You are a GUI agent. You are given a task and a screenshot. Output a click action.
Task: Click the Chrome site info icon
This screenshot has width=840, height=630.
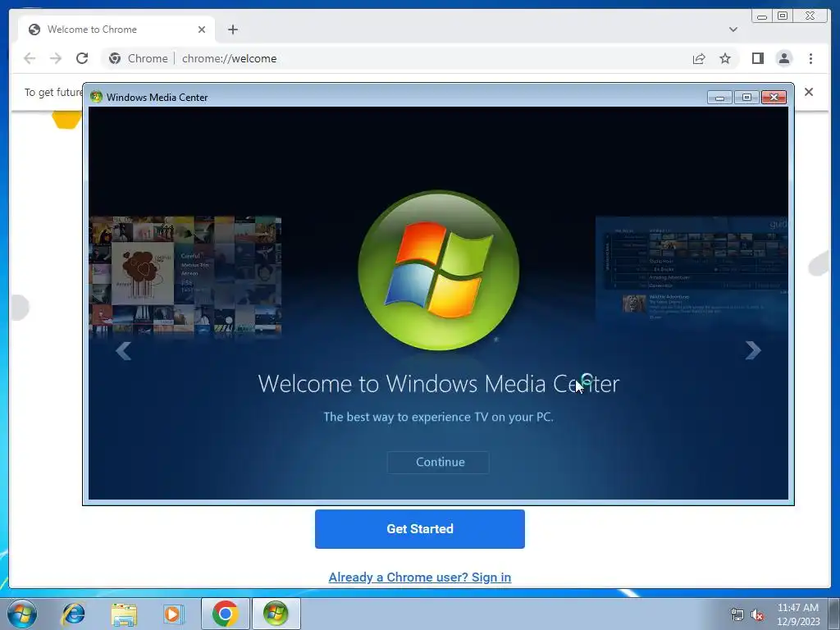point(115,58)
